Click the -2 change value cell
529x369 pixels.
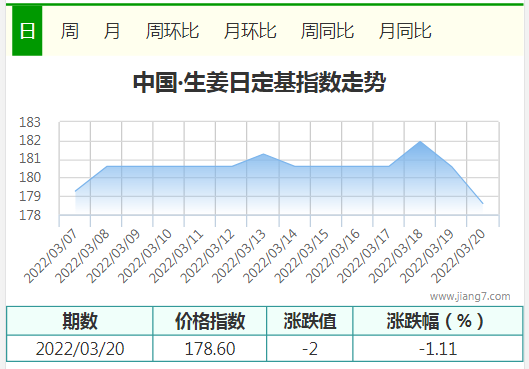310,348
